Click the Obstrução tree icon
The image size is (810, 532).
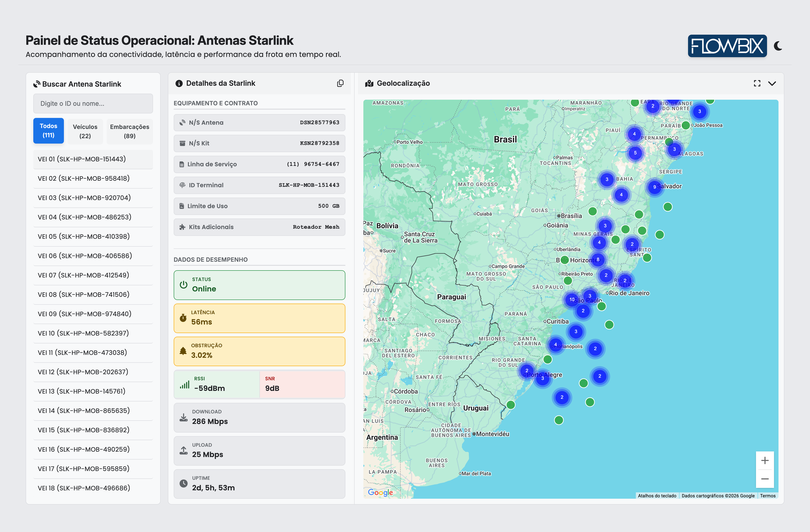[183, 351]
